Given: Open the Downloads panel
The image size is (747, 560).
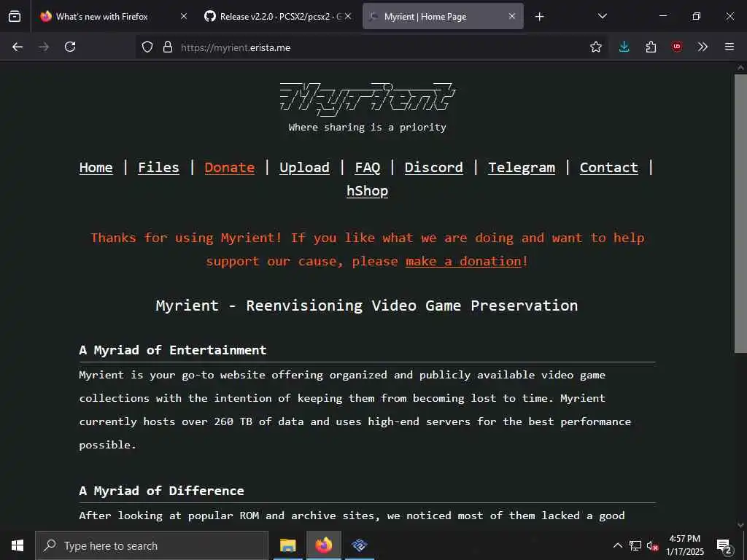Looking at the screenshot, I should (624, 47).
